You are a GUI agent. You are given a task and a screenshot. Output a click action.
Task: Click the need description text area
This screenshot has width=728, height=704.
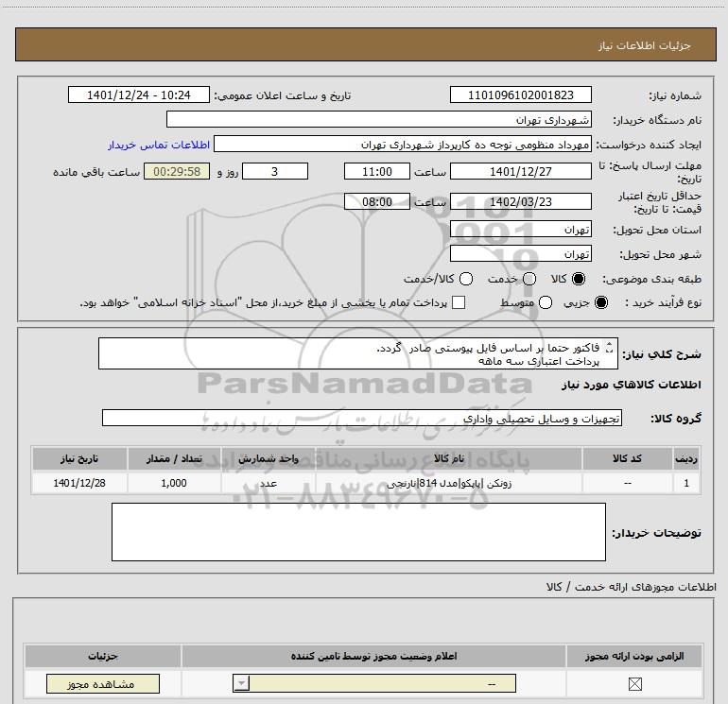(358, 353)
